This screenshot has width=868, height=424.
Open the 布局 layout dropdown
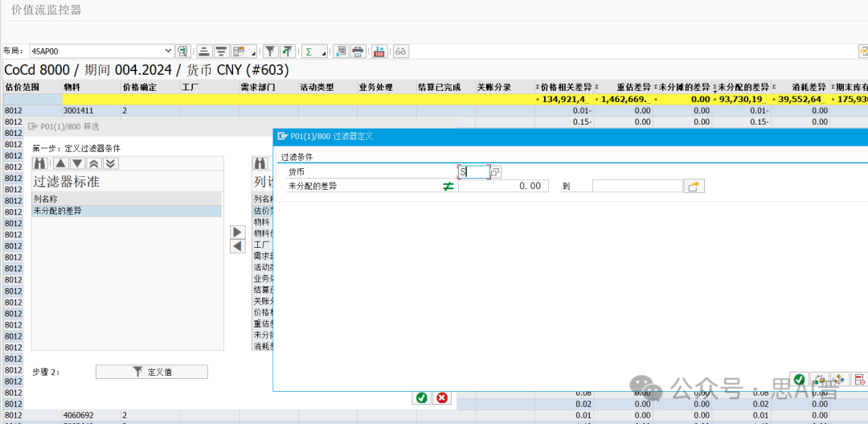[x=168, y=51]
